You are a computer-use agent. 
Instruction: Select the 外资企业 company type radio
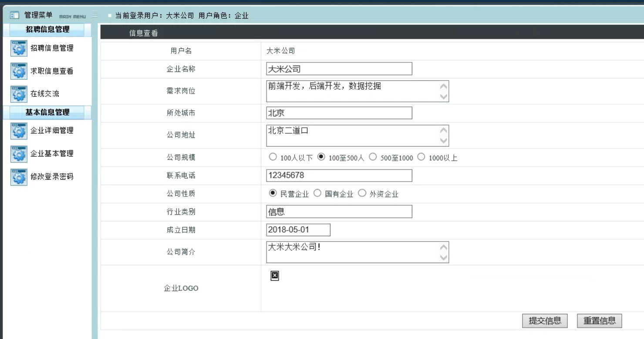(362, 193)
